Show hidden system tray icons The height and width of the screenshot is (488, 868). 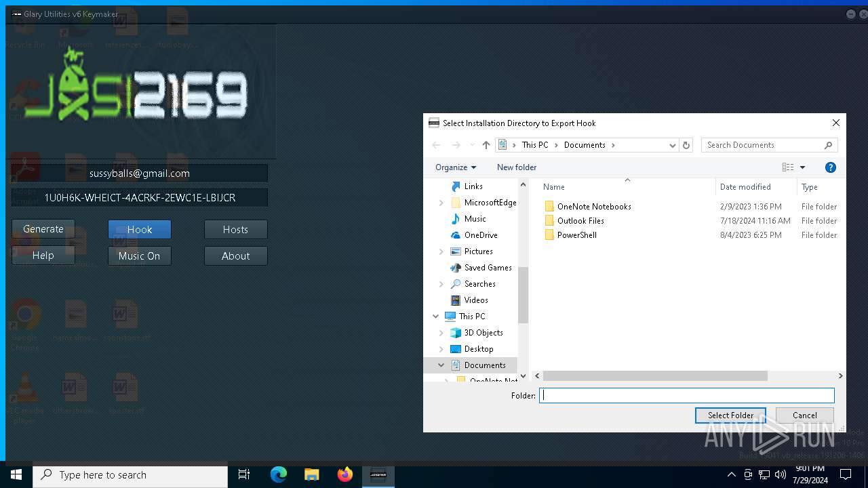(x=731, y=475)
